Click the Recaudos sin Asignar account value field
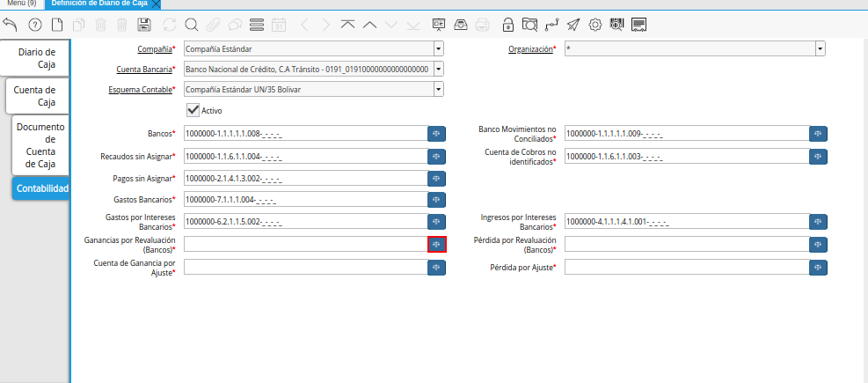 (305, 157)
